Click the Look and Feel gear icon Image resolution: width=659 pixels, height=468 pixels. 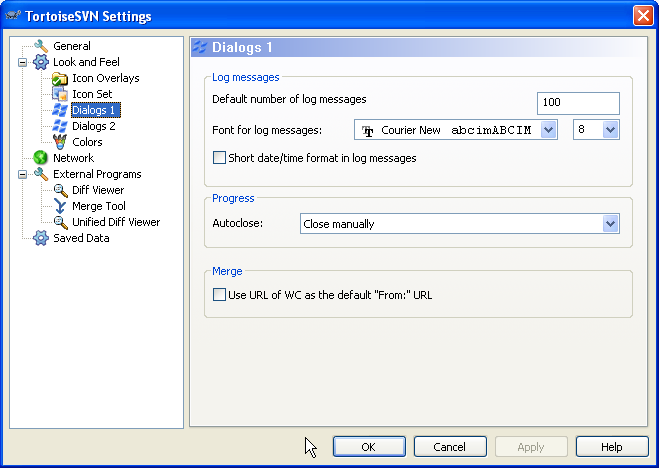pos(41,62)
